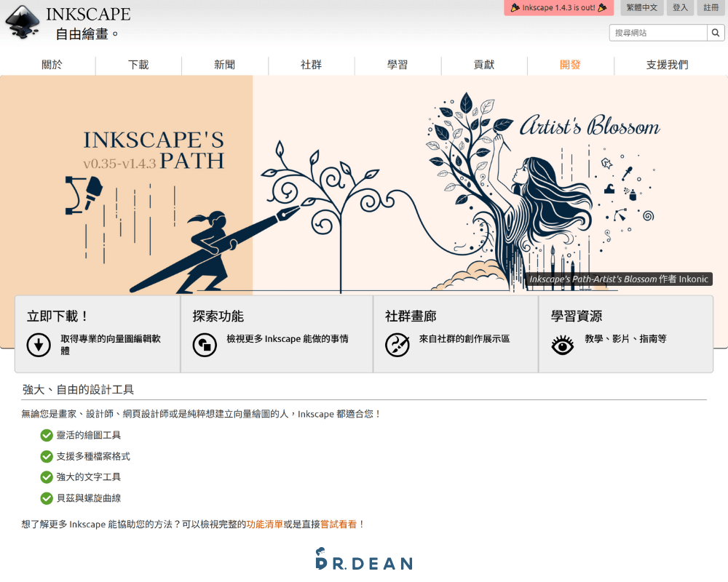This screenshot has height=582, width=728.
Task: Open the 學習 menu
Action: (x=397, y=65)
